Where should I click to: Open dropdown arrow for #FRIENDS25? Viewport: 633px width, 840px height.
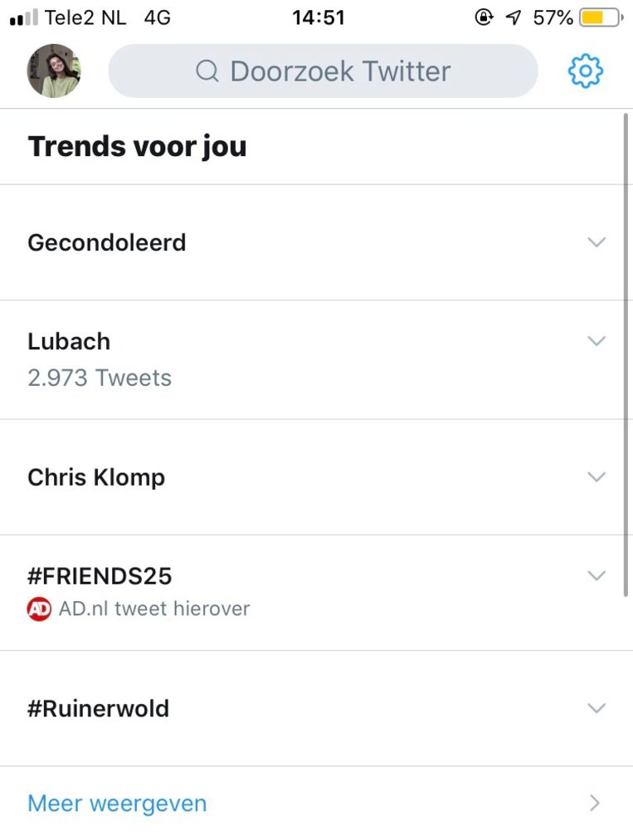[596, 575]
